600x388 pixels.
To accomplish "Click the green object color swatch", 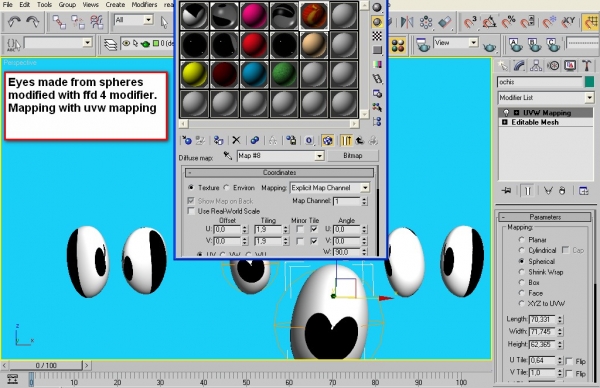I will (x=590, y=82).
